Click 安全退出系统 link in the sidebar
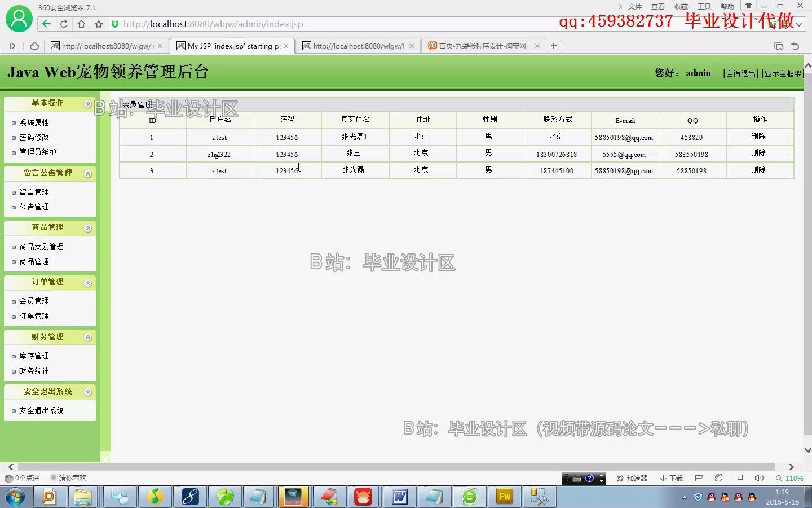 [41, 410]
